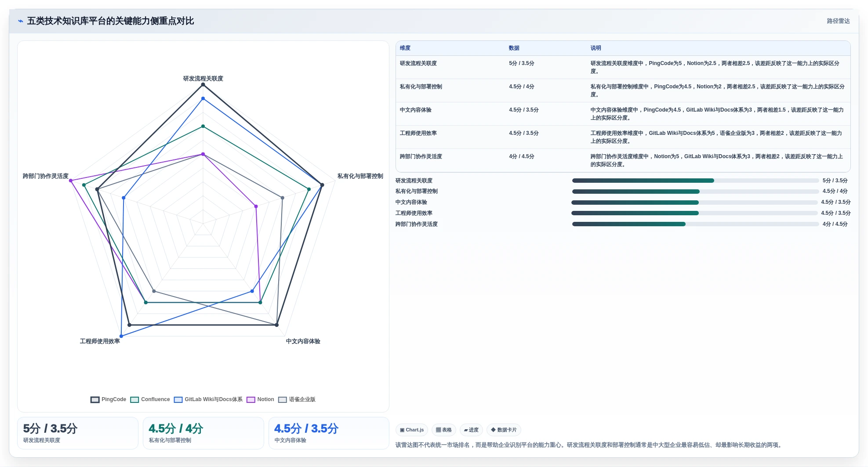Click the 工程师使用效率 radar axis label
The height and width of the screenshot is (467, 868).
[100, 341]
